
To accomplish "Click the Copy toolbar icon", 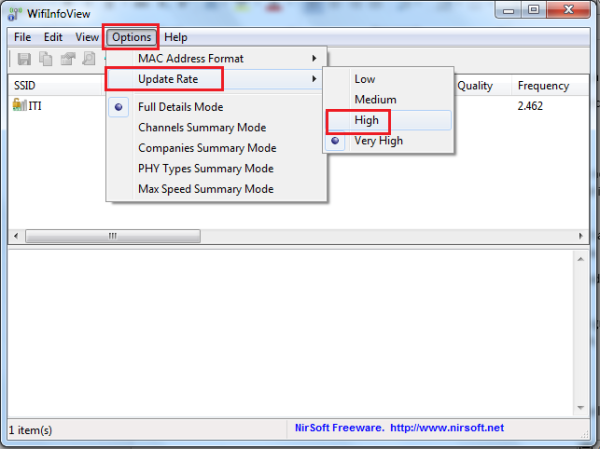I will point(46,59).
